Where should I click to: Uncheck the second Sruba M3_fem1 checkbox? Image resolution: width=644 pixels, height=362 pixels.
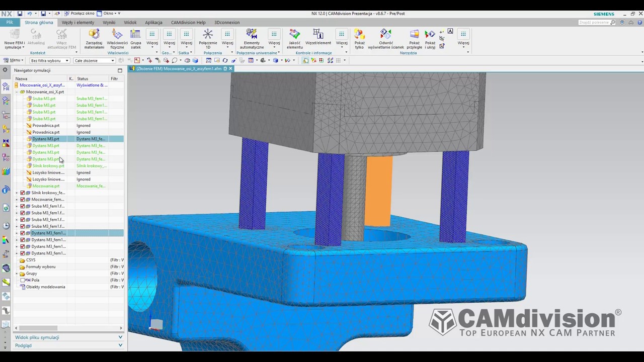(x=22, y=213)
